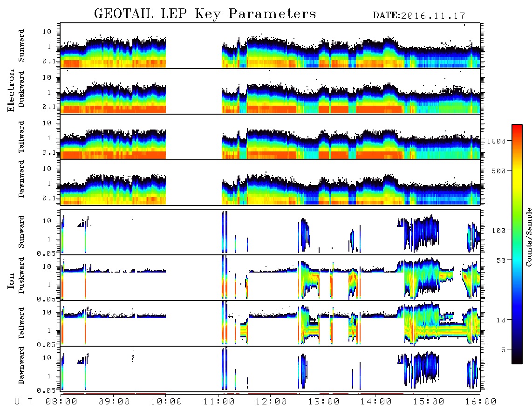
Task: Click the Ion Sunward spectrogram panel
Action: click(x=270, y=232)
